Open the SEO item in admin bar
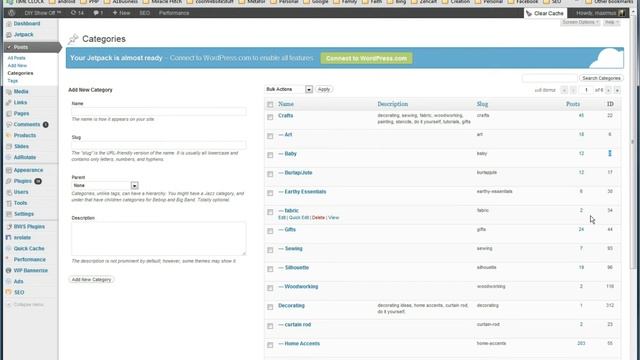Viewport: 640px width, 360px height. coord(144,13)
